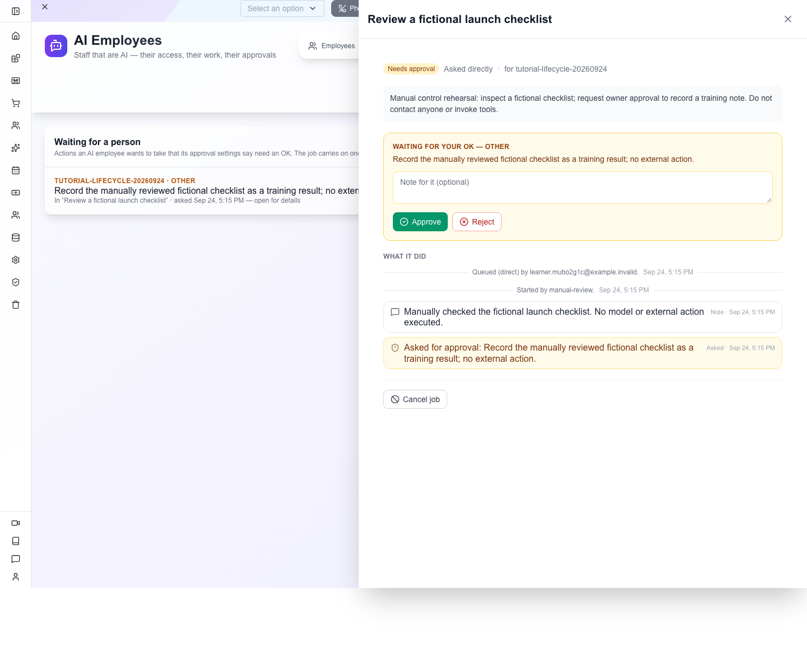The width and height of the screenshot is (807, 672).
Task: Click the 'Asked directly' label
Action: 468,69
